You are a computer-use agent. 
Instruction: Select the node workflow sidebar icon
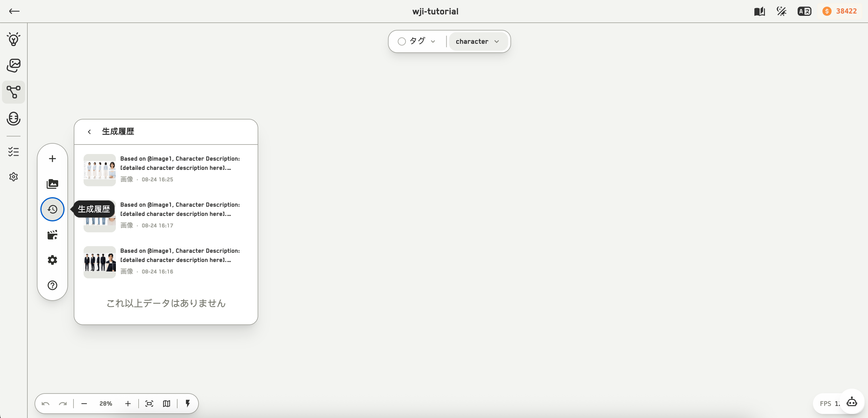click(14, 92)
